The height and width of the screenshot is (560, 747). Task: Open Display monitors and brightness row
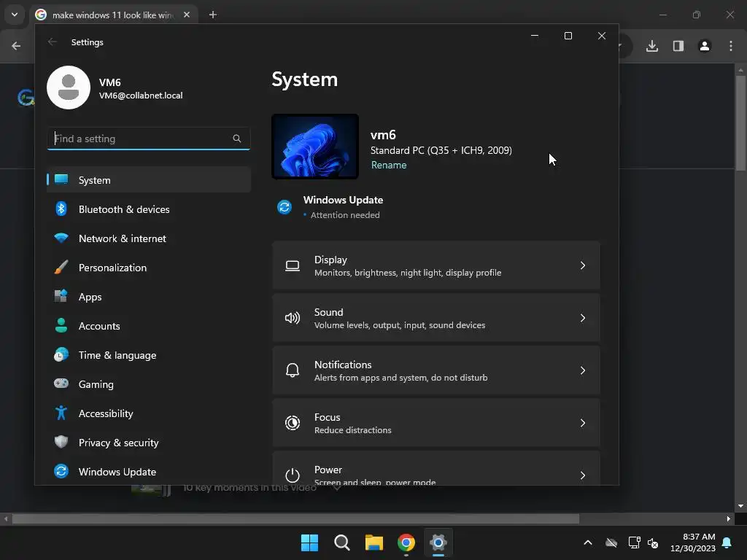436,265
